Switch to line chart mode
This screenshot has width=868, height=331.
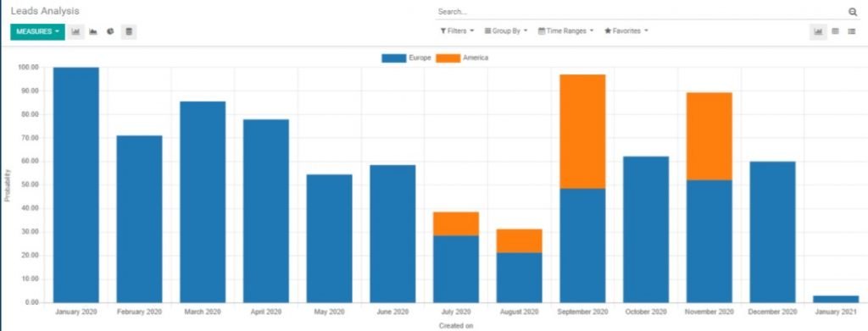pyautogui.click(x=93, y=31)
